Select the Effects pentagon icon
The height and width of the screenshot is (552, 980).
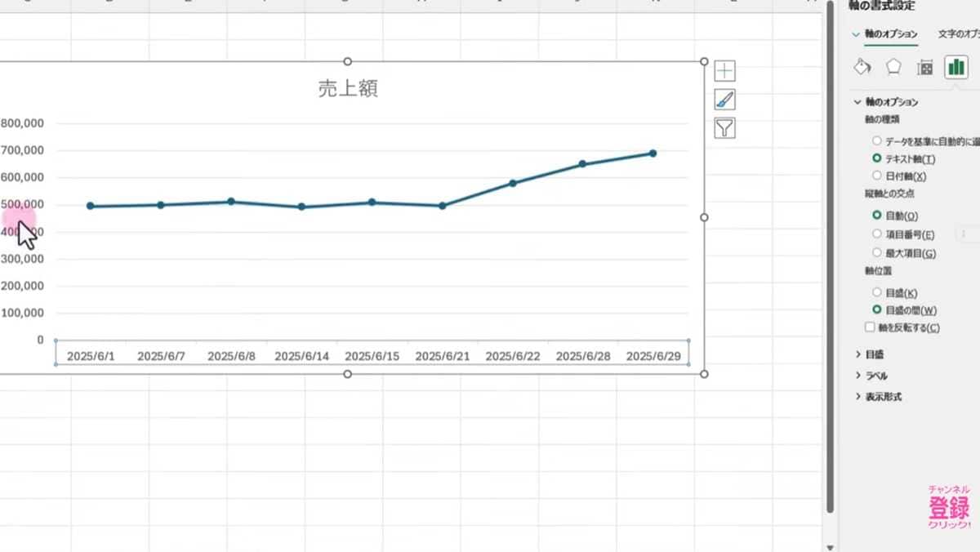click(893, 67)
